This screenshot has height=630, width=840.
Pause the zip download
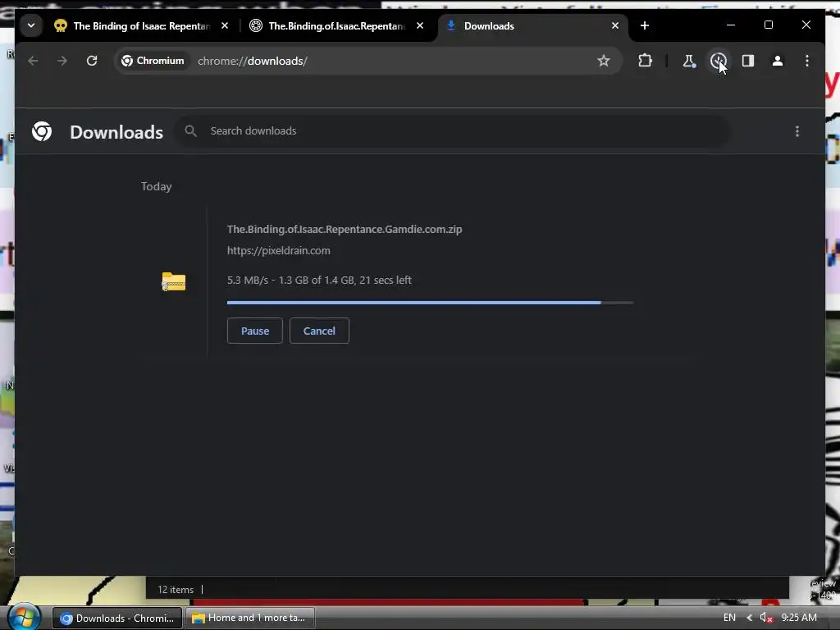click(x=255, y=331)
